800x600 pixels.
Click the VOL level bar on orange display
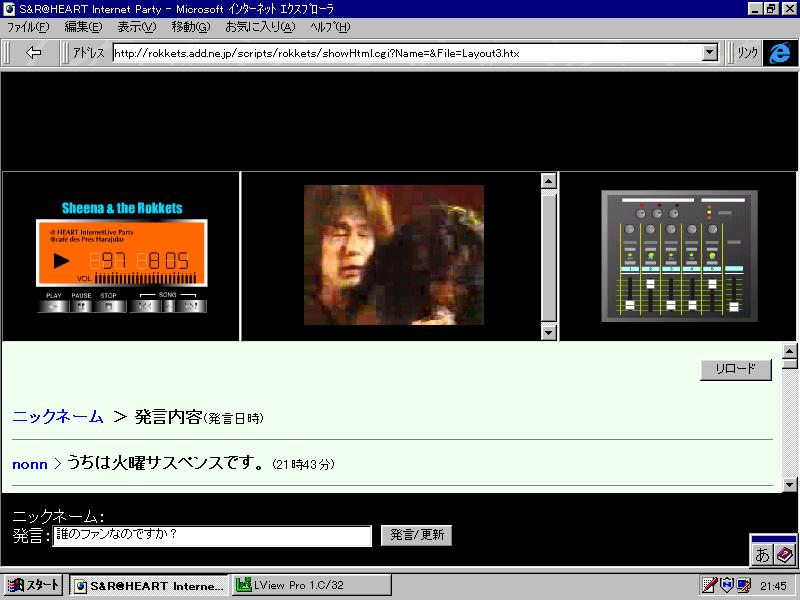coord(145,278)
